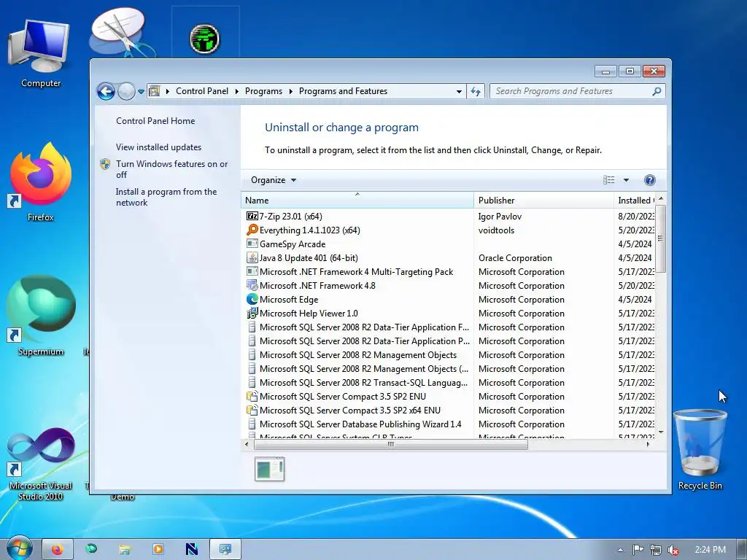Click the Programs breadcrumb
Image resolution: width=747 pixels, height=560 pixels.
click(x=263, y=91)
